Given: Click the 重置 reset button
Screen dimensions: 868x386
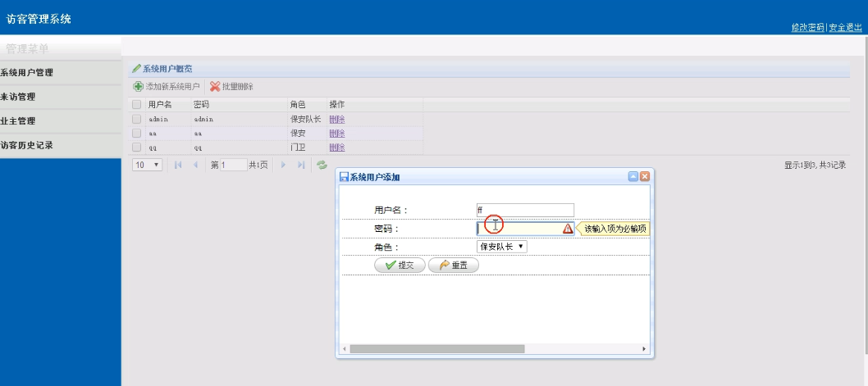Looking at the screenshot, I should [454, 266].
